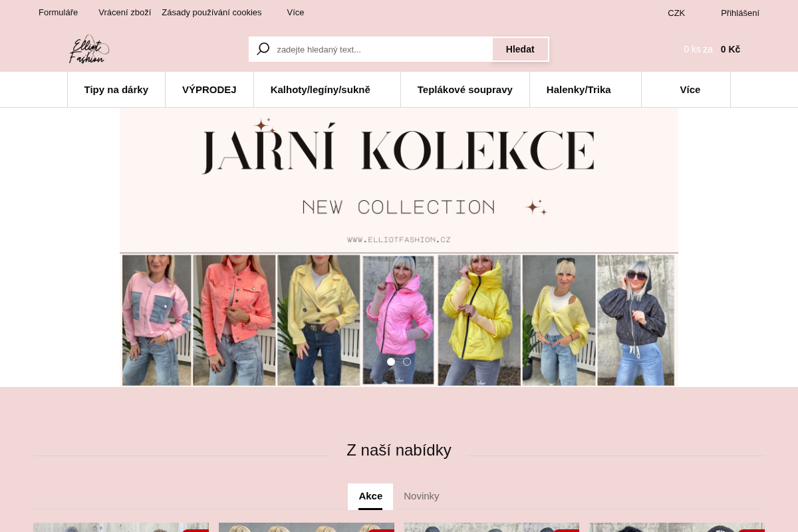Expand the top bar Více menu
The image size is (798, 532).
pos(295,13)
